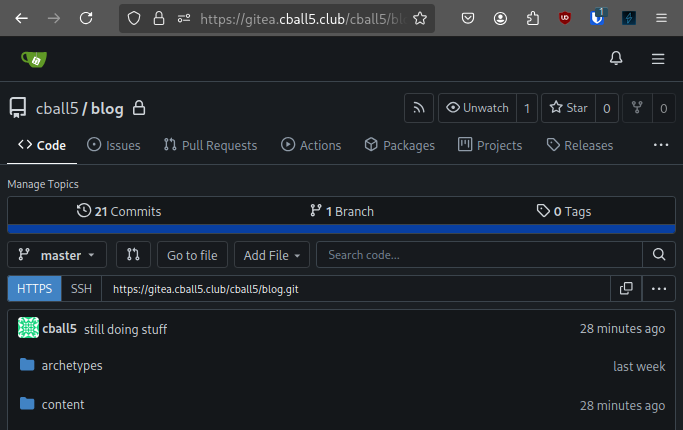Click cball5 commit author name
This screenshot has width=683, height=430.
59,328
